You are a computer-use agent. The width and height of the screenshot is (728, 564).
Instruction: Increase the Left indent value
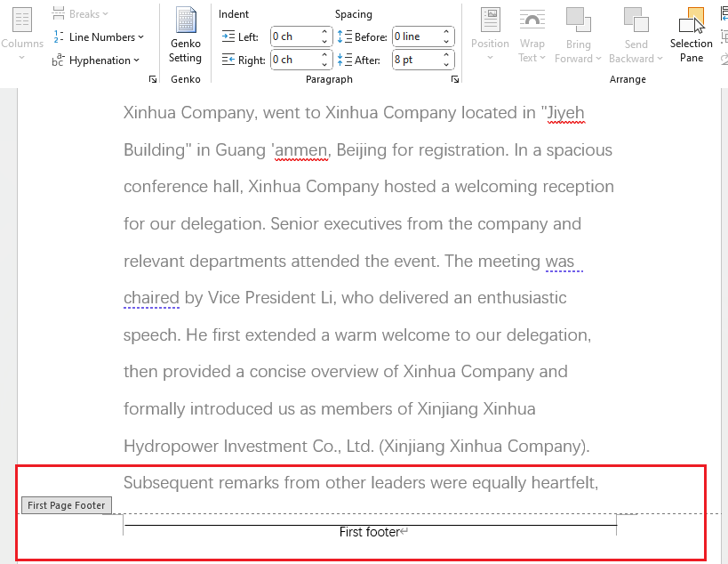point(324,32)
